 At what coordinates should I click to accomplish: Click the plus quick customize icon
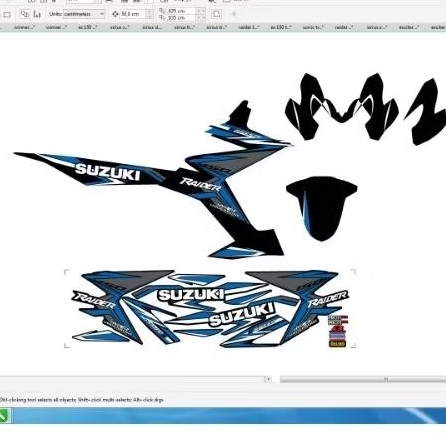[x=234, y=14]
